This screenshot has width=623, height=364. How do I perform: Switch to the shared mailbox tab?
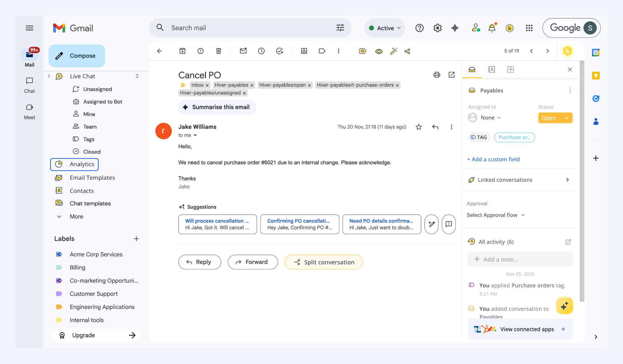tap(472, 69)
